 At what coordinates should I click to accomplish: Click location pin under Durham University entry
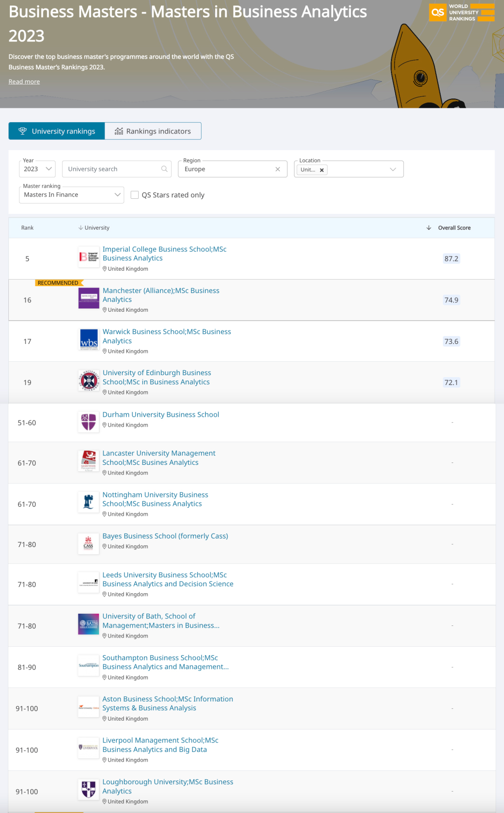coord(105,425)
